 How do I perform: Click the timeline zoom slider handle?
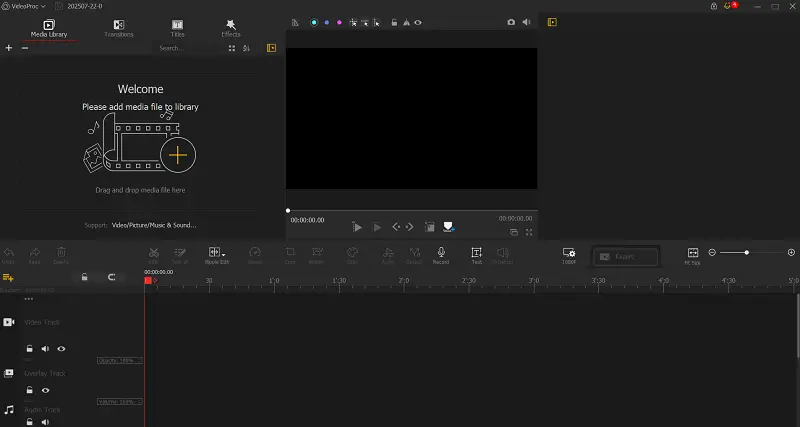point(747,252)
